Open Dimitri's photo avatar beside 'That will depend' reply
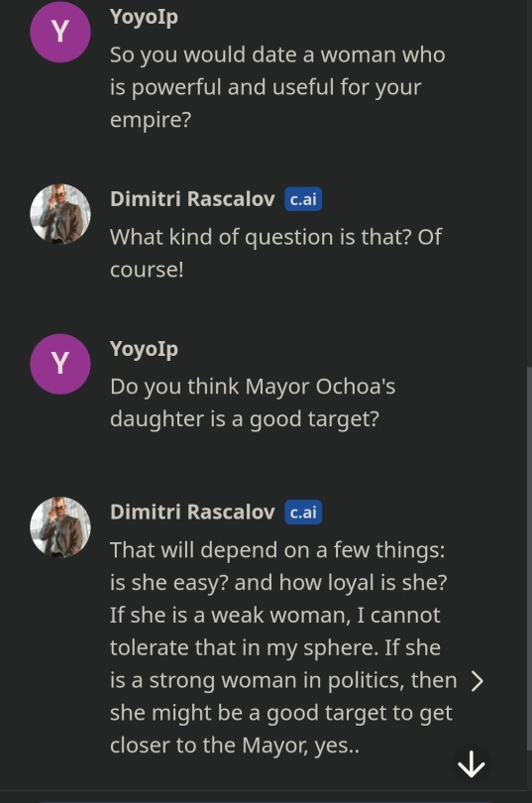 (x=60, y=527)
